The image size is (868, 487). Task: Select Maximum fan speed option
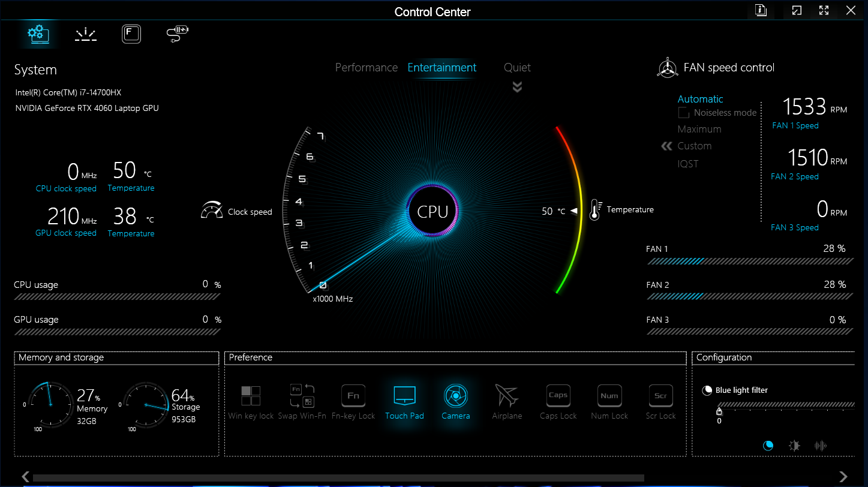click(699, 129)
